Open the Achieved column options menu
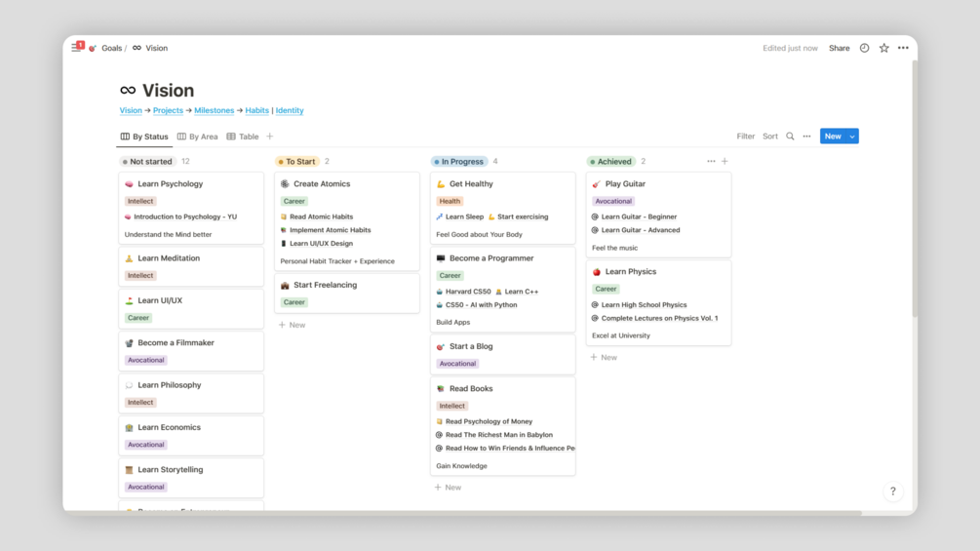 coord(711,161)
